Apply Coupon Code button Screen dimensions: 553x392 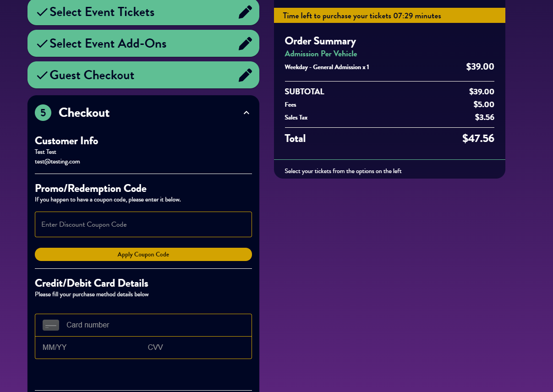[x=143, y=255]
